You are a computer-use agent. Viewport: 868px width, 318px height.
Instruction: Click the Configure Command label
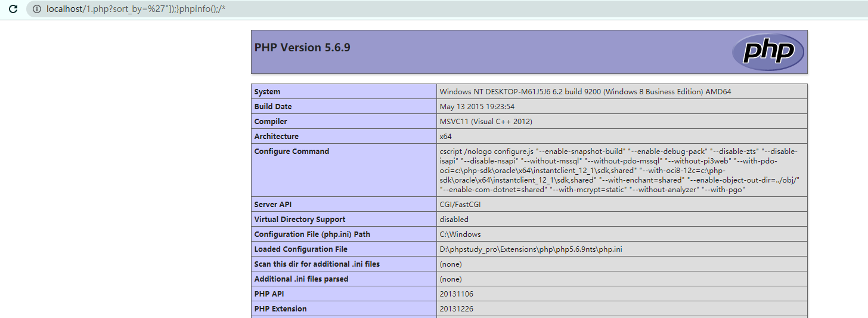(292, 152)
